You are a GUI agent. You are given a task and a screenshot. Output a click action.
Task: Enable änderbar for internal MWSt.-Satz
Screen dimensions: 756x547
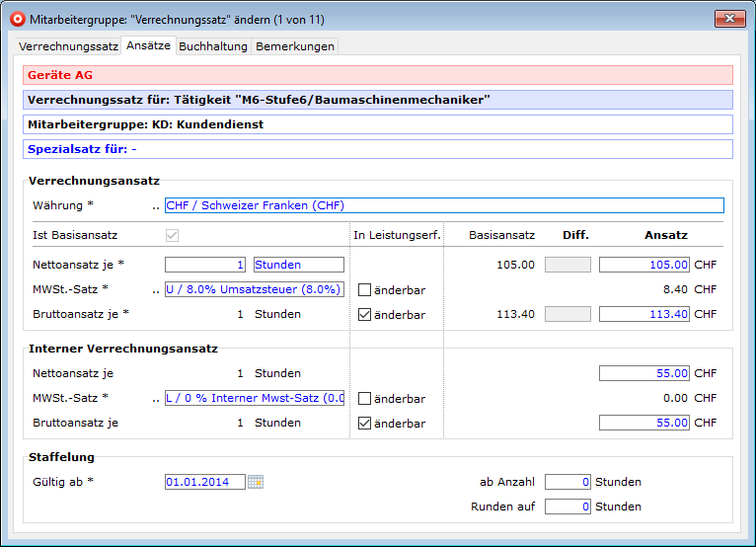coord(364,399)
